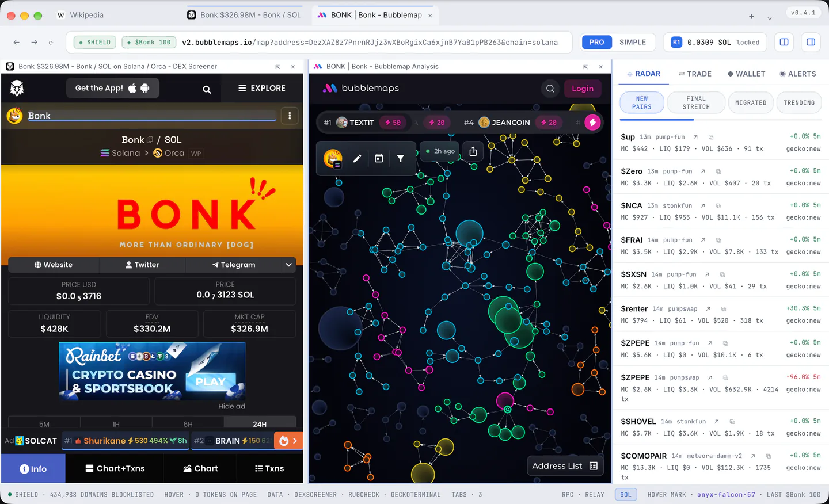This screenshot has width=829, height=504.
Task: Select the pencil edit tool in Bubblemaps
Action: [357, 158]
